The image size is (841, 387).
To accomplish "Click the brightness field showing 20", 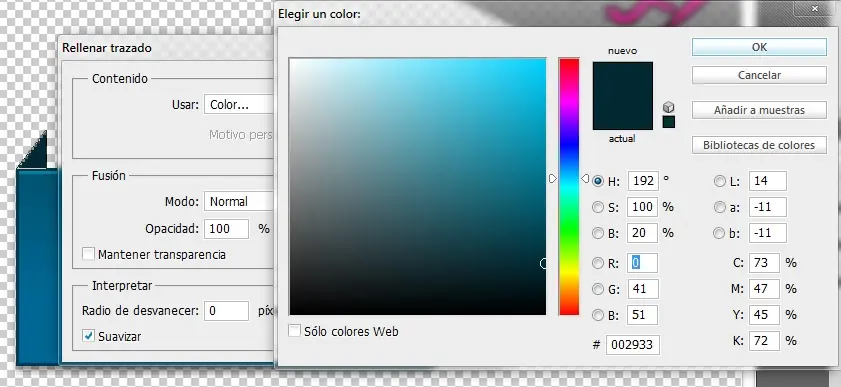I will (643, 233).
